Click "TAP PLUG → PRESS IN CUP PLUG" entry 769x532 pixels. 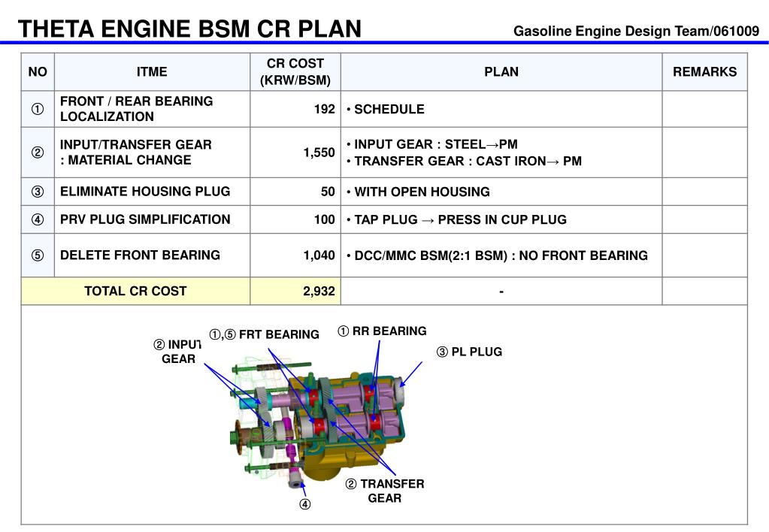click(x=456, y=219)
